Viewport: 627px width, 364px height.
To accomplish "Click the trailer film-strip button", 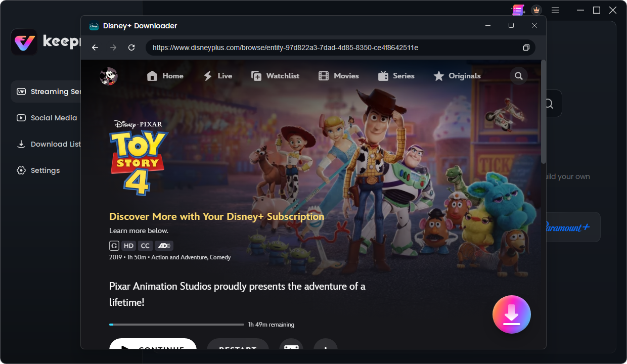I will 291,344.
